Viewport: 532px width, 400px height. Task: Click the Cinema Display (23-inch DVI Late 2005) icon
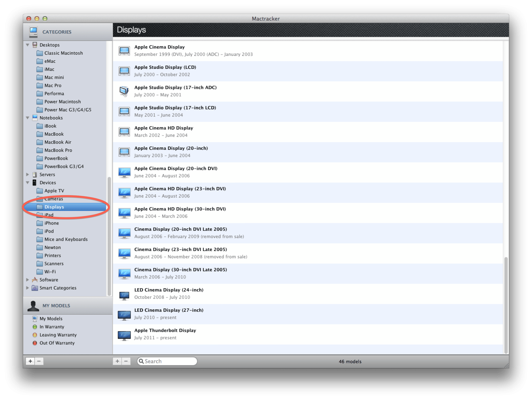click(x=124, y=253)
